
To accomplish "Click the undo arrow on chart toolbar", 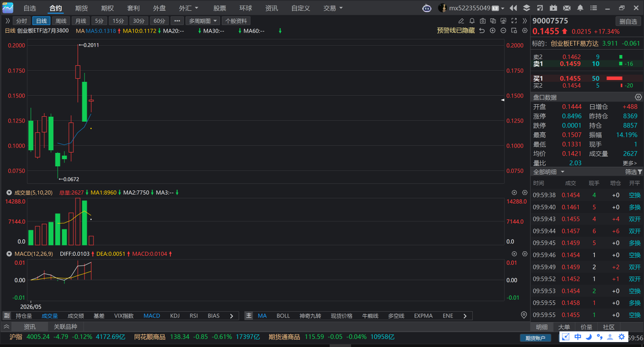I will pos(482,31).
